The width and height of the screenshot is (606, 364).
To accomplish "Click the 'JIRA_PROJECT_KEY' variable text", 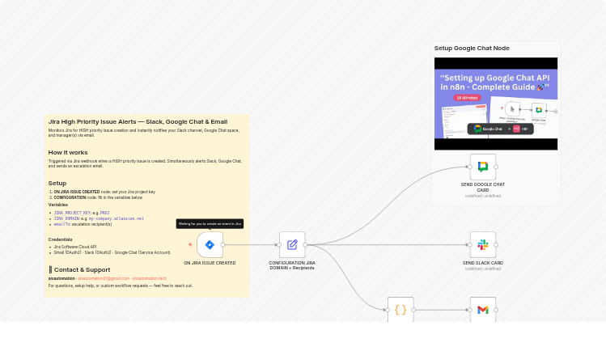I will (x=72, y=213).
